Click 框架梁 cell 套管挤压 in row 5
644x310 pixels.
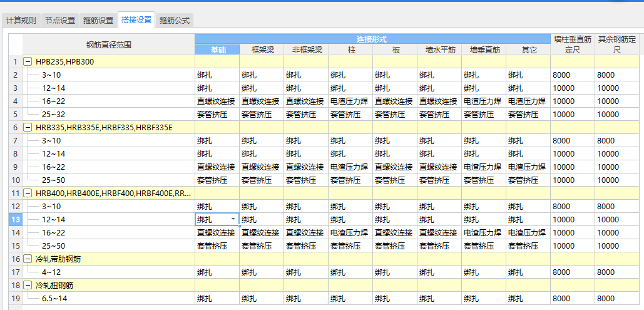coord(262,115)
